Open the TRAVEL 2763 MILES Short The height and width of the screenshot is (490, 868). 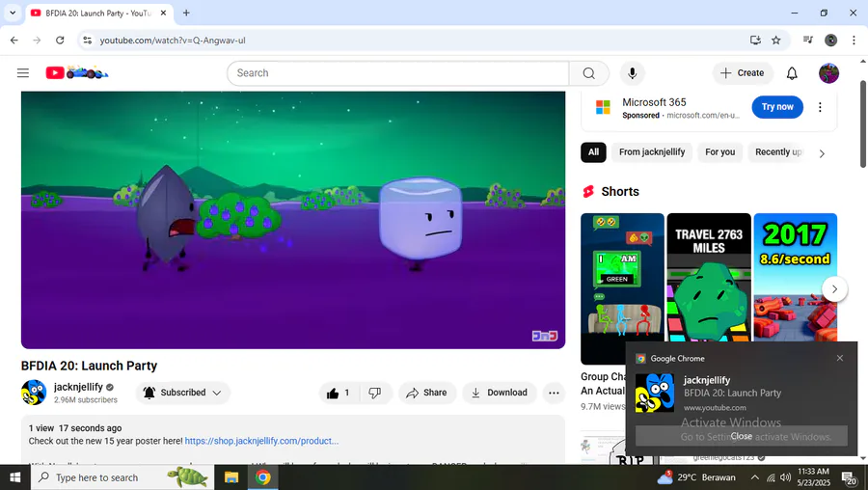point(709,277)
